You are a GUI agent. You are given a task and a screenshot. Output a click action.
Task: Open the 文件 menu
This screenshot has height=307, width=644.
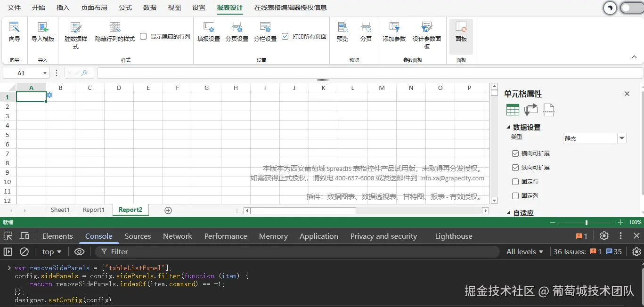14,8
